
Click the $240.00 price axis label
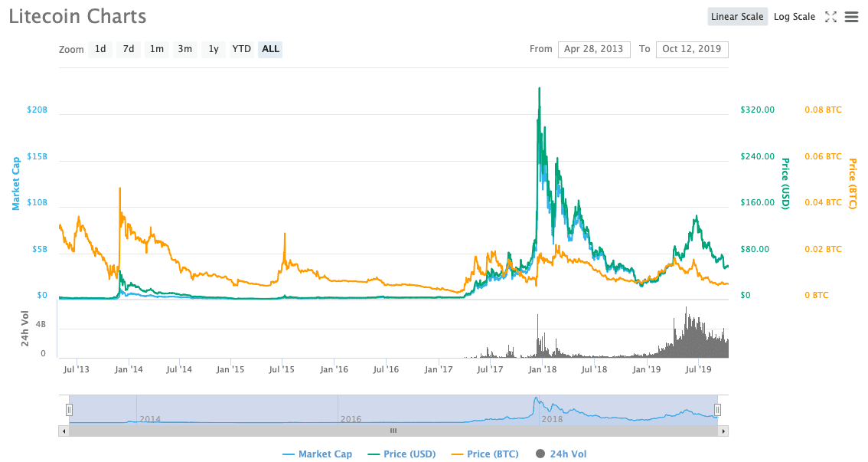tap(757, 156)
